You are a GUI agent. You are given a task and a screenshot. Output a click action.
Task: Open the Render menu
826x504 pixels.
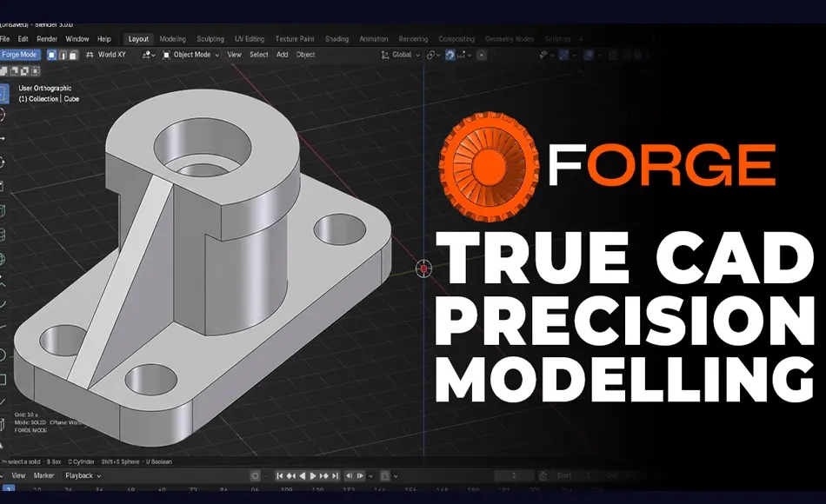pos(47,39)
